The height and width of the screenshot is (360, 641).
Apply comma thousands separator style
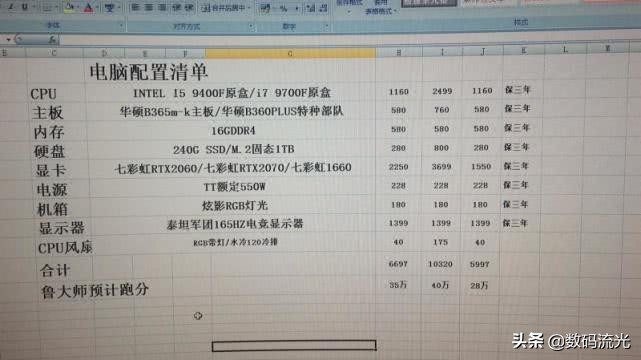[x=297, y=8]
